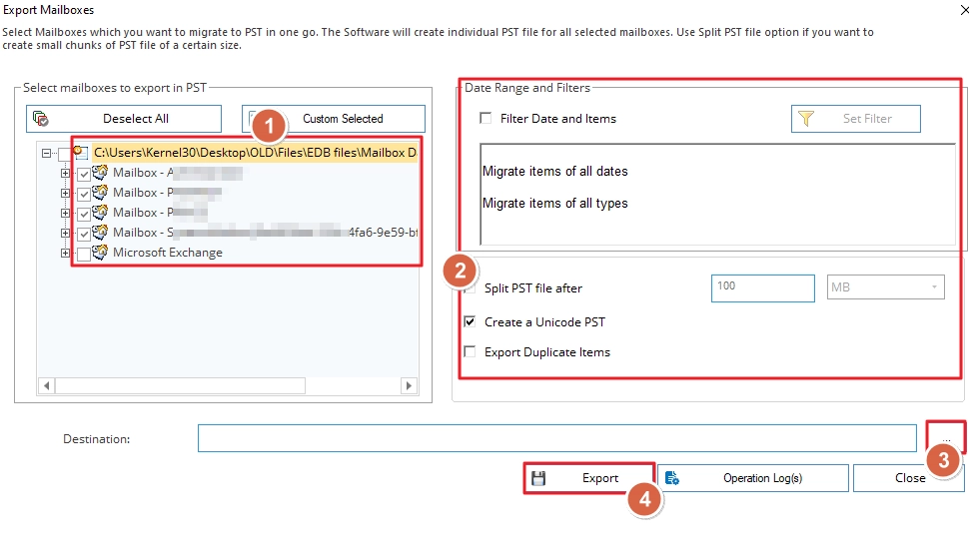Click the browse destination ellipsis button
The height and width of the screenshot is (560, 969).
click(x=946, y=438)
